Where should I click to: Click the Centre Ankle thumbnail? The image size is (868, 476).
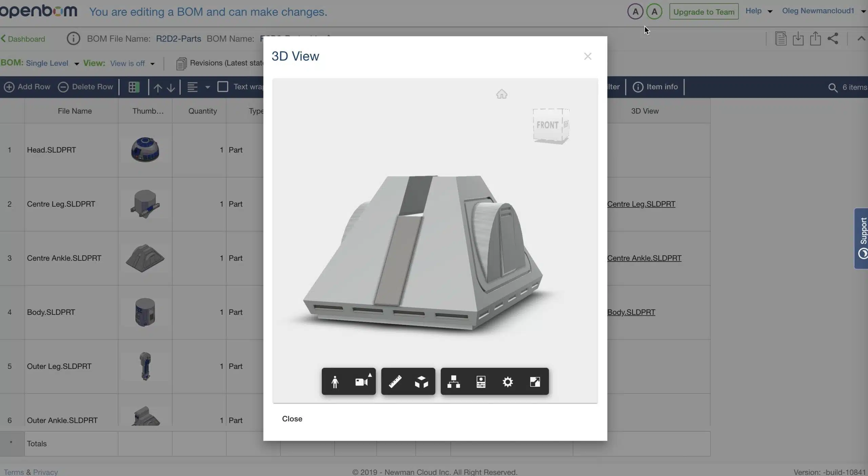pyautogui.click(x=145, y=258)
